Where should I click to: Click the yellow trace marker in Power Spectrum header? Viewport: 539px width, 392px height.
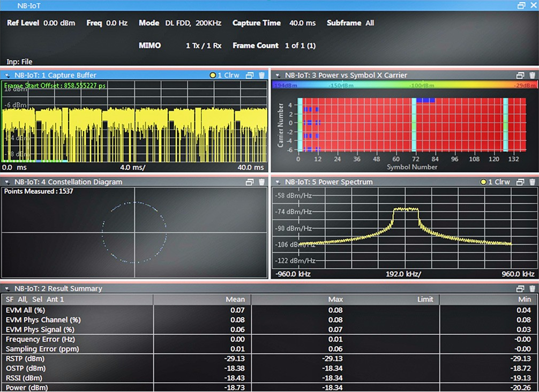[x=483, y=182]
